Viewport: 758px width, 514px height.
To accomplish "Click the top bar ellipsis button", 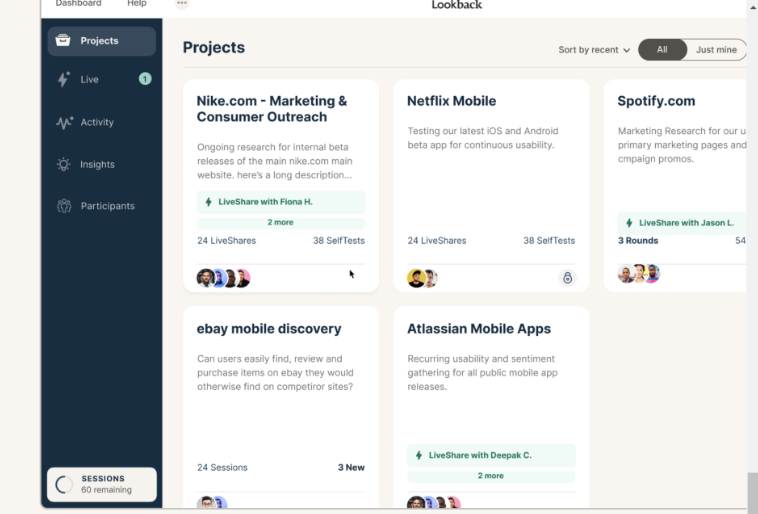I will [182, 3].
